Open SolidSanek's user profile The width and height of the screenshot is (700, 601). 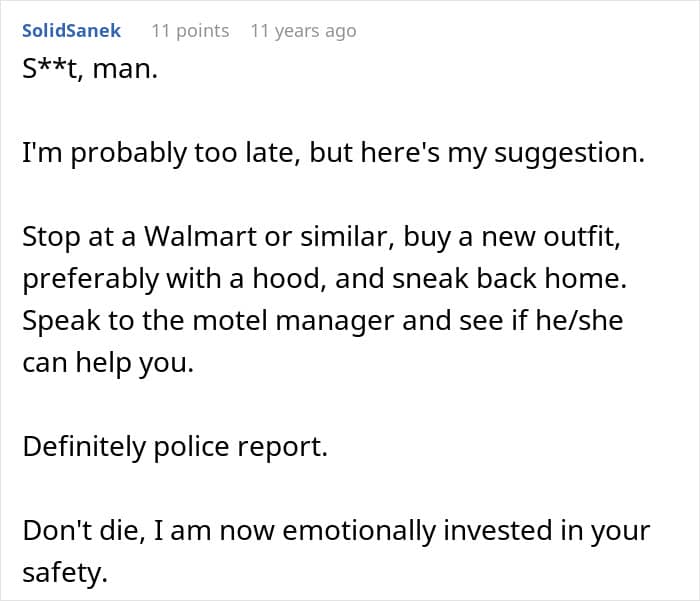(71, 31)
